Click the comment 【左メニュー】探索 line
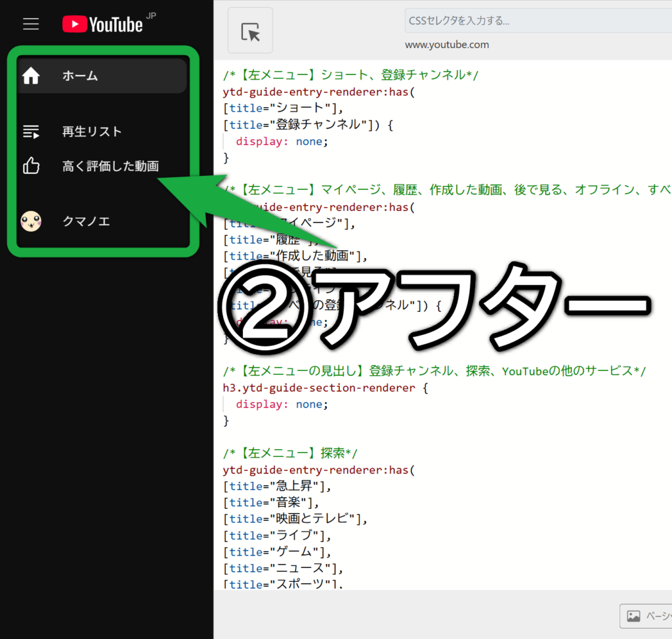This screenshot has height=639, width=672. 290,453
